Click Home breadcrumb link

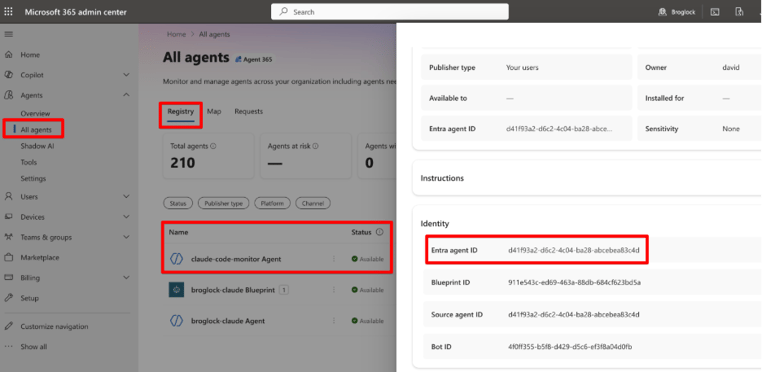click(176, 35)
